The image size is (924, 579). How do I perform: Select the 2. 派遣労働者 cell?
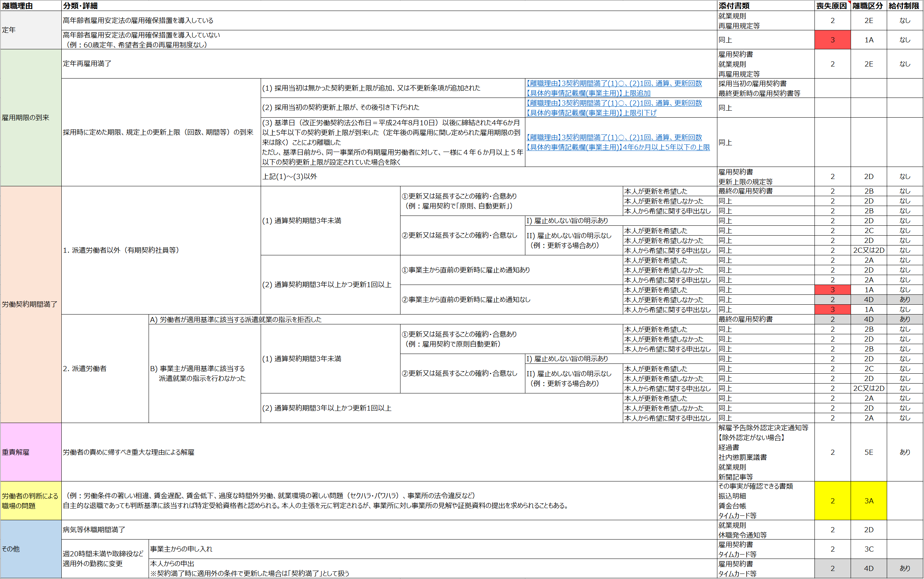[x=105, y=369]
